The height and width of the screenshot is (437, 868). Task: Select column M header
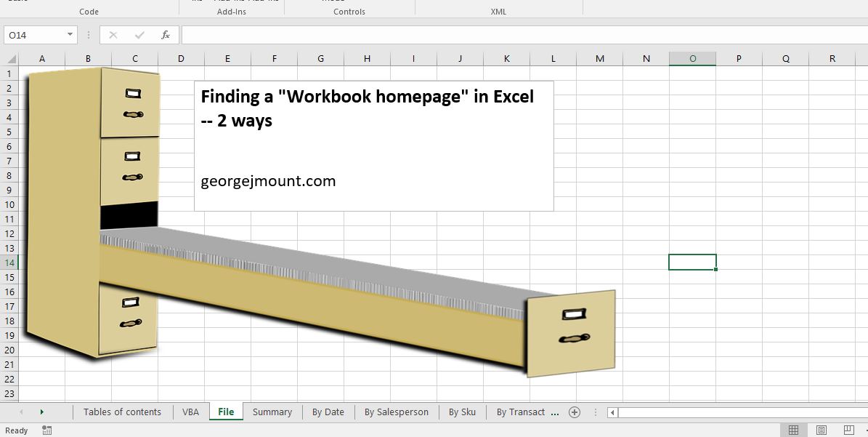(x=599, y=59)
